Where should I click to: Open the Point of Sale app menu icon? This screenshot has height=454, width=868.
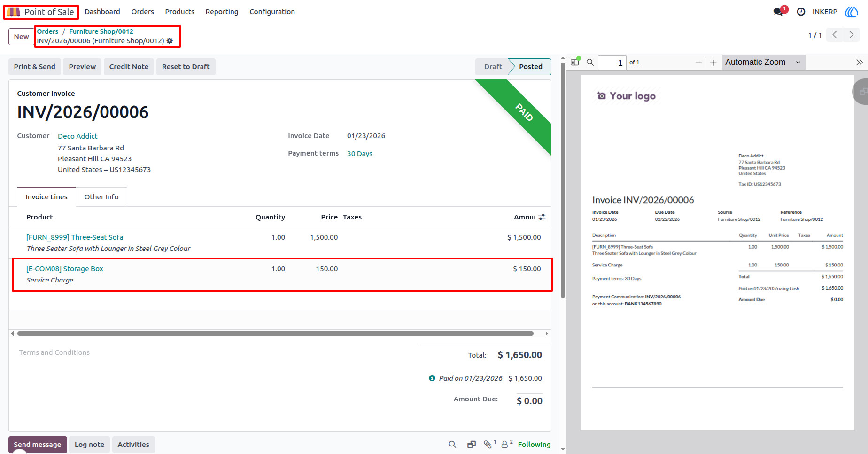[x=13, y=12]
